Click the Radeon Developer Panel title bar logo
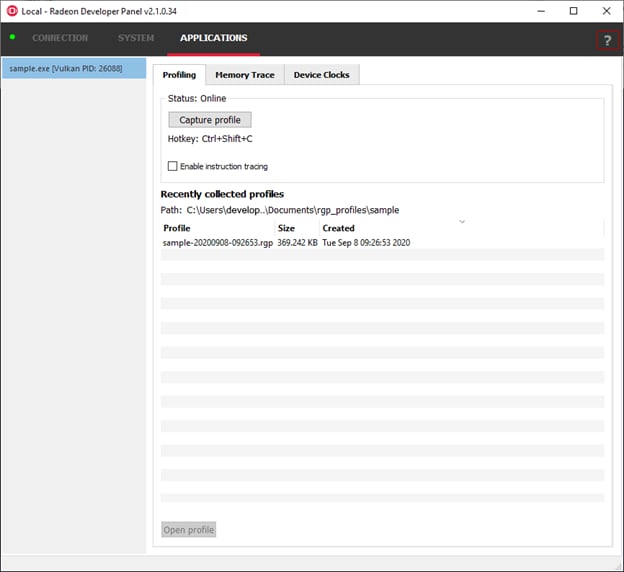This screenshot has width=624, height=572. (x=10, y=11)
